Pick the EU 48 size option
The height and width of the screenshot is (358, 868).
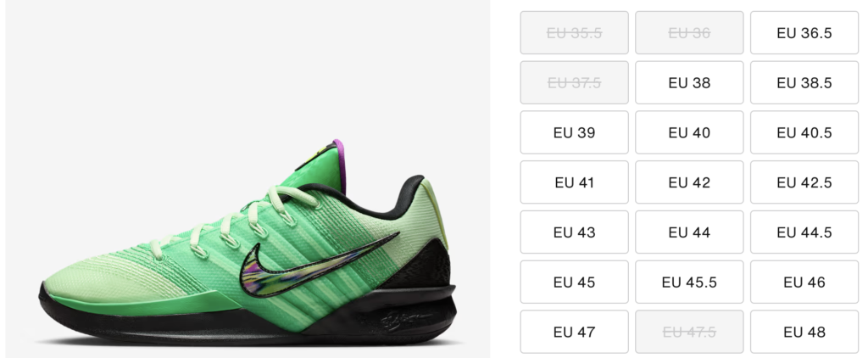804,332
